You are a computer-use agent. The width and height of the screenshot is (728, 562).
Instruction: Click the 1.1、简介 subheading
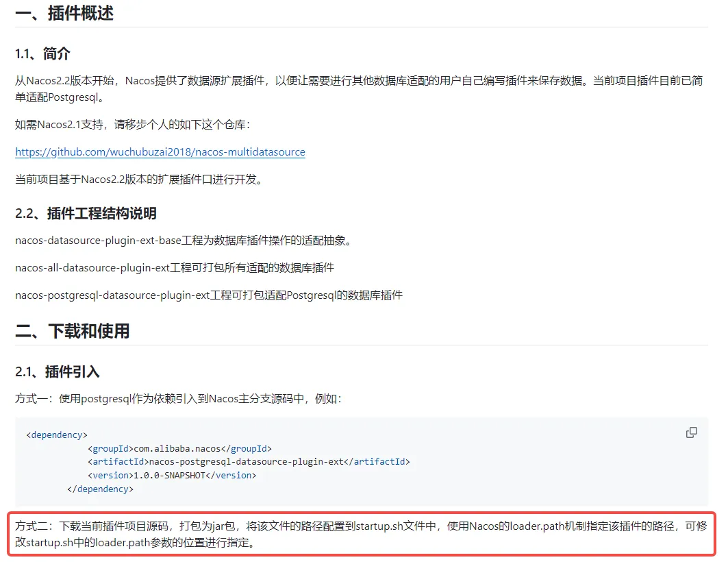tap(42, 54)
